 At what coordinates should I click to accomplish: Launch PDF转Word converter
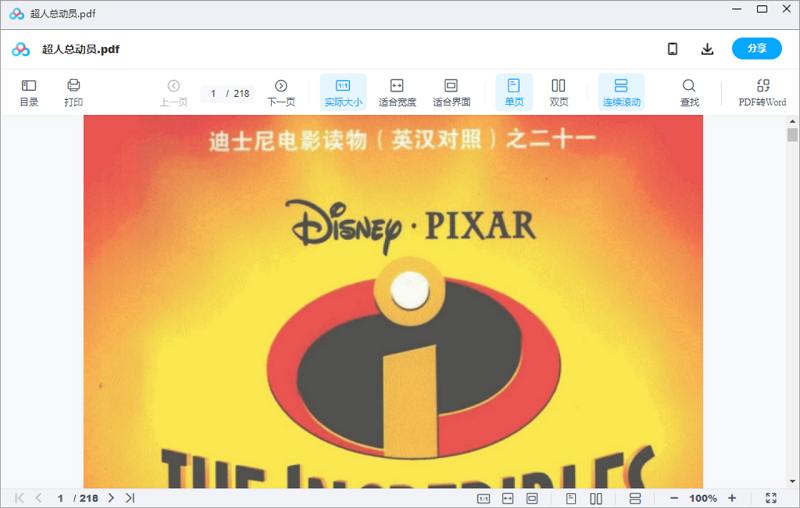point(762,92)
